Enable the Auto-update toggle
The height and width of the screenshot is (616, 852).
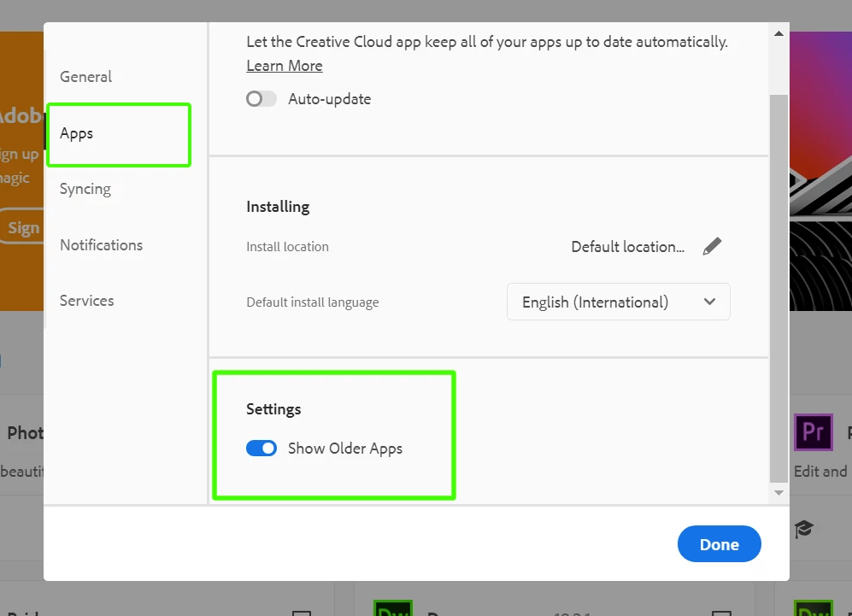(261, 99)
